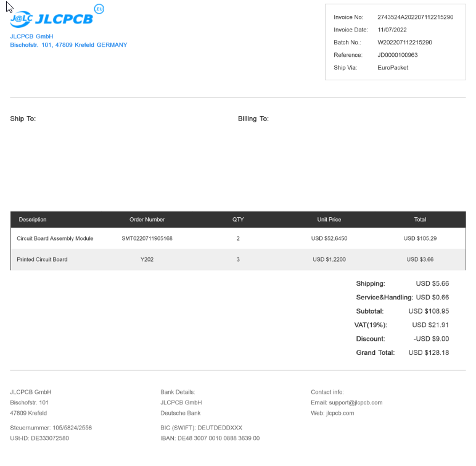Select invoice number 2743524A202207112215290
Image resolution: width=476 pixels, height=466 pixels.
(416, 17)
